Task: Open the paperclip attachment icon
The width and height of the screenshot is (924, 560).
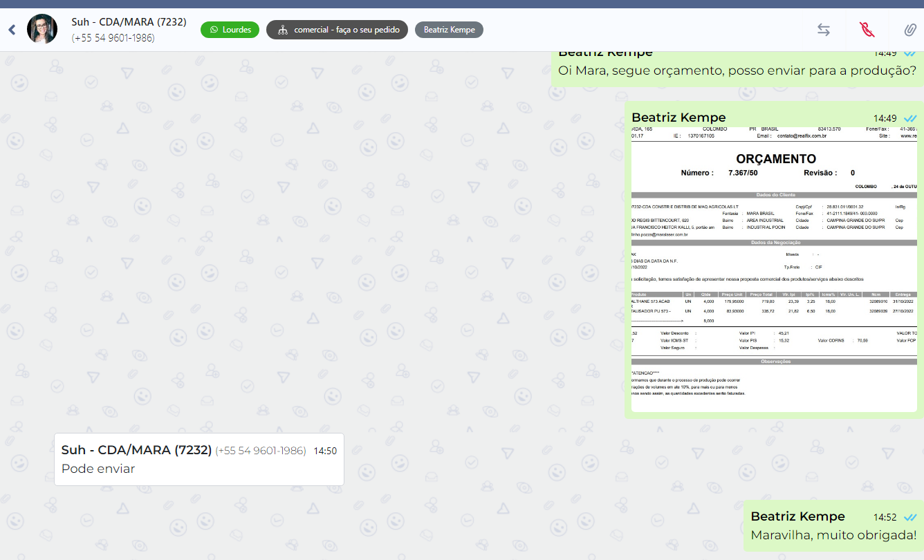Action: point(910,30)
